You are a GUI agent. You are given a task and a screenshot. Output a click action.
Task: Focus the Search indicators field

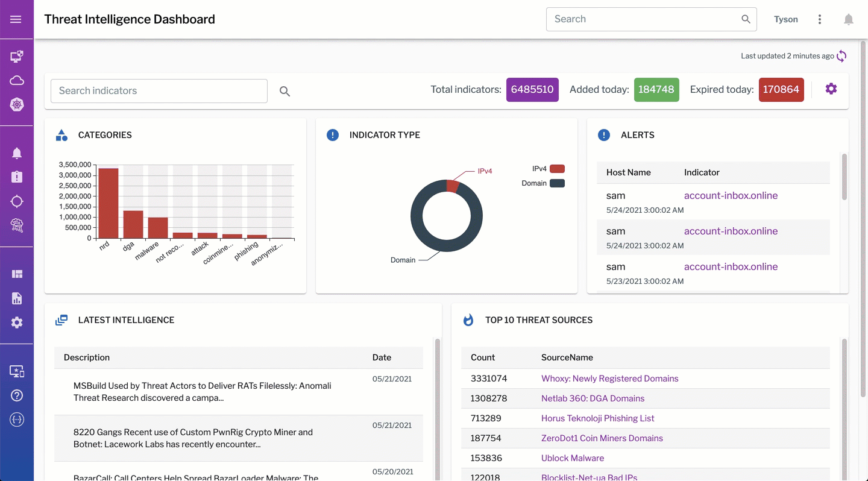coord(159,91)
